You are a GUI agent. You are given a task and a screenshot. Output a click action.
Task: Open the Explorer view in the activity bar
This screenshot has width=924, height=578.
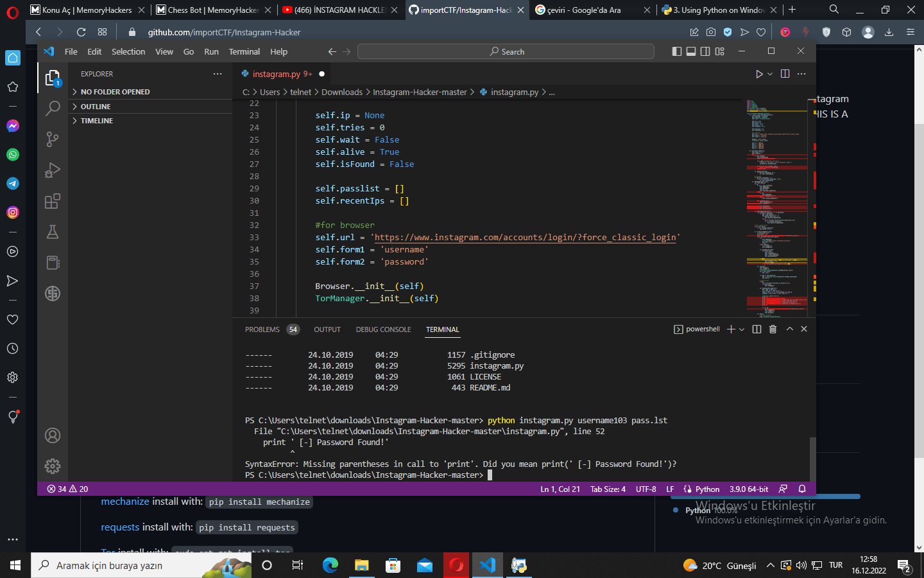[53, 78]
